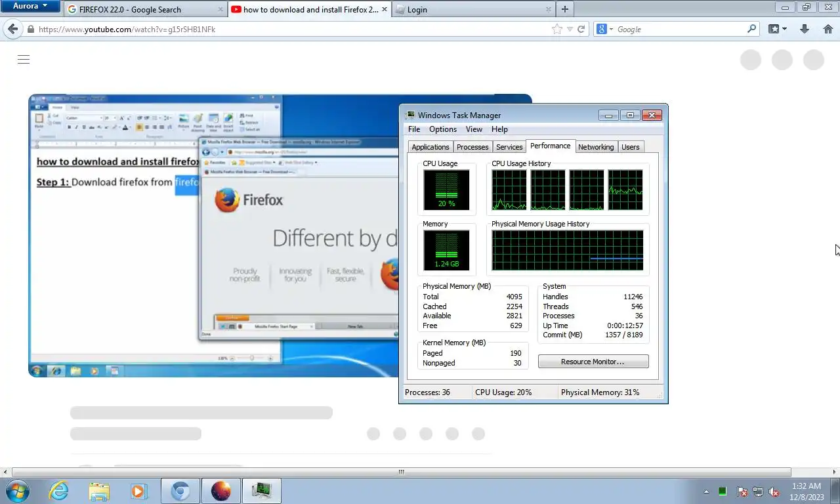
Task: Open the View menu in Task Manager
Action: 474,129
